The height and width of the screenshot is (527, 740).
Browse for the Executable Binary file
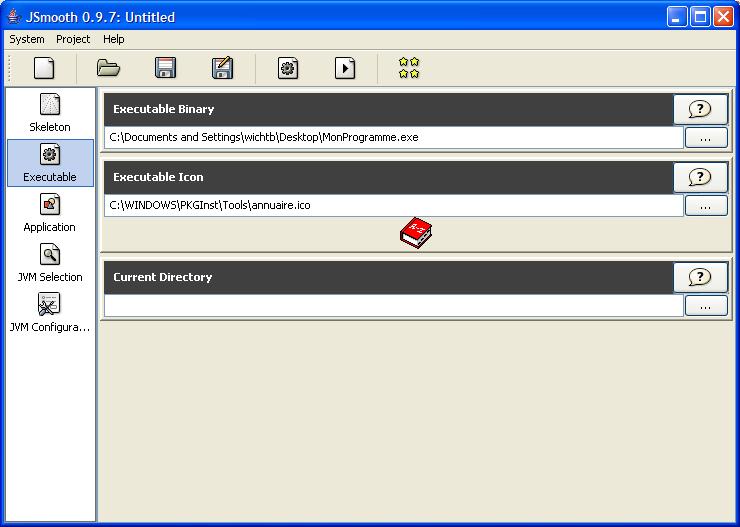coord(706,138)
